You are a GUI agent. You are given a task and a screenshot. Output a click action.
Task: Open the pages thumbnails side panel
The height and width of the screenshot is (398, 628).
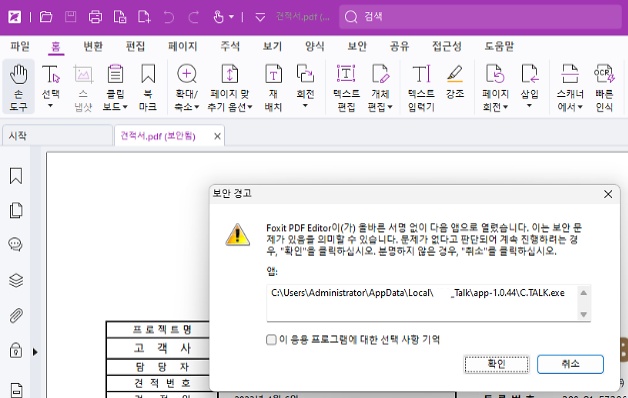coord(16,210)
